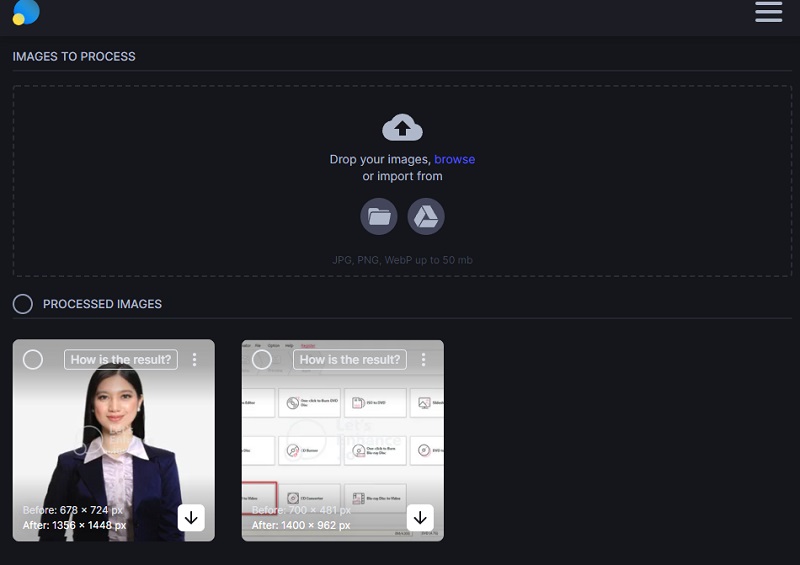Image resolution: width=800 pixels, height=565 pixels.
Task: Select the software screenshot image checkbox
Action: [262, 359]
